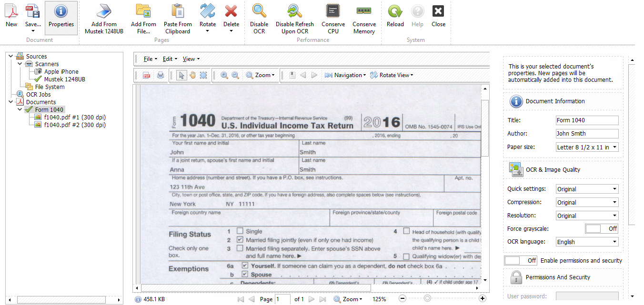This screenshot has height=305, width=644.
Task: Export to PDF from the viewer toolbar
Action: pos(147,75)
